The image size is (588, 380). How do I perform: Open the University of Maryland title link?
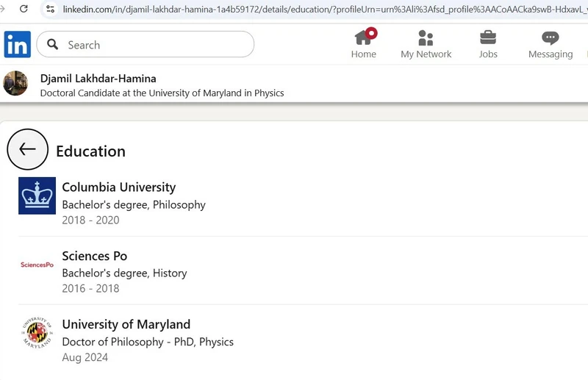tap(126, 324)
